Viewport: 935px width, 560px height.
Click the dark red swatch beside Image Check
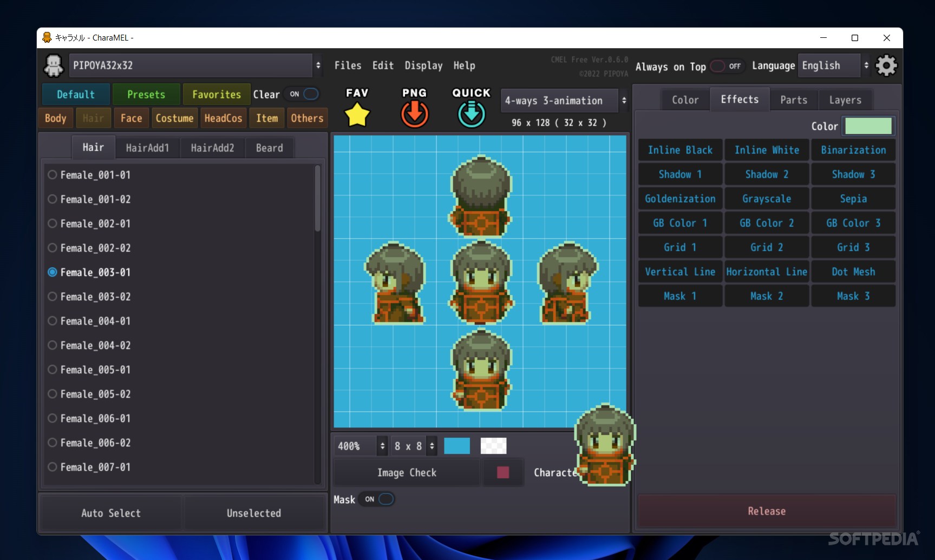(503, 472)
